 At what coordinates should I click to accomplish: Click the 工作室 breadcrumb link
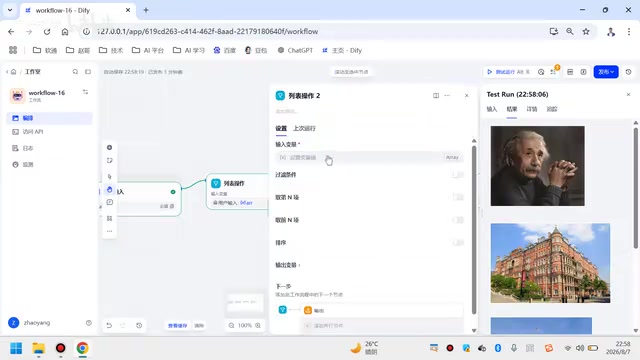point(33,72)
